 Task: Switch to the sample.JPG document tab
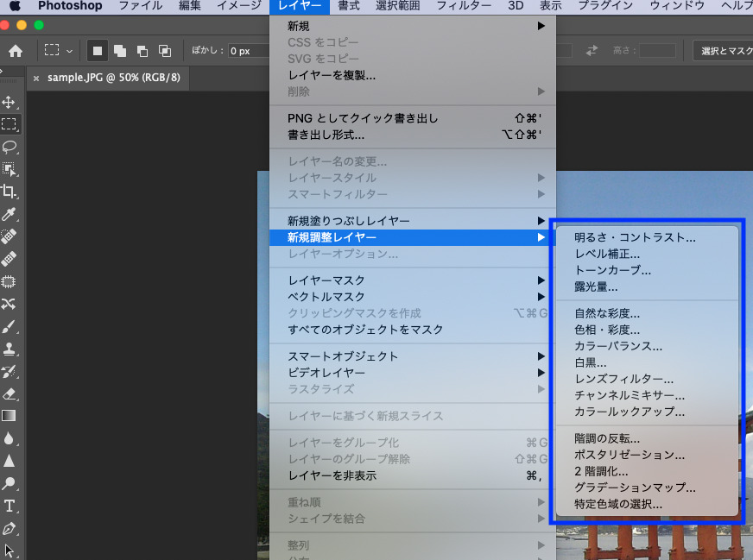[114, 78]
